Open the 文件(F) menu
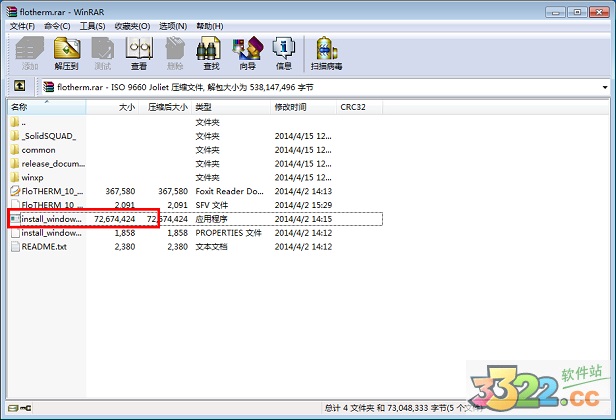 (x=22, y=26)
